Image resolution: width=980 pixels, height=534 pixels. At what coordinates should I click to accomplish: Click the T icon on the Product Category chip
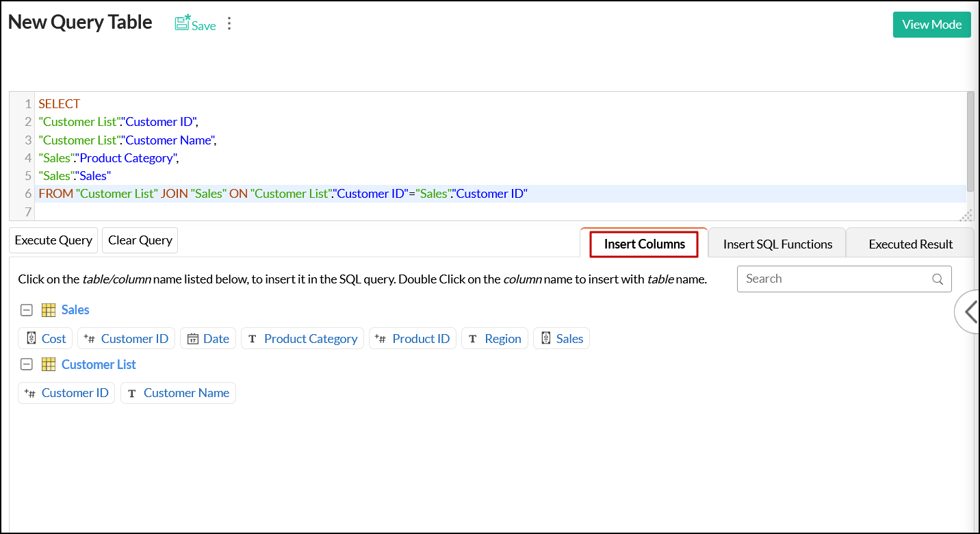point(252,338)
